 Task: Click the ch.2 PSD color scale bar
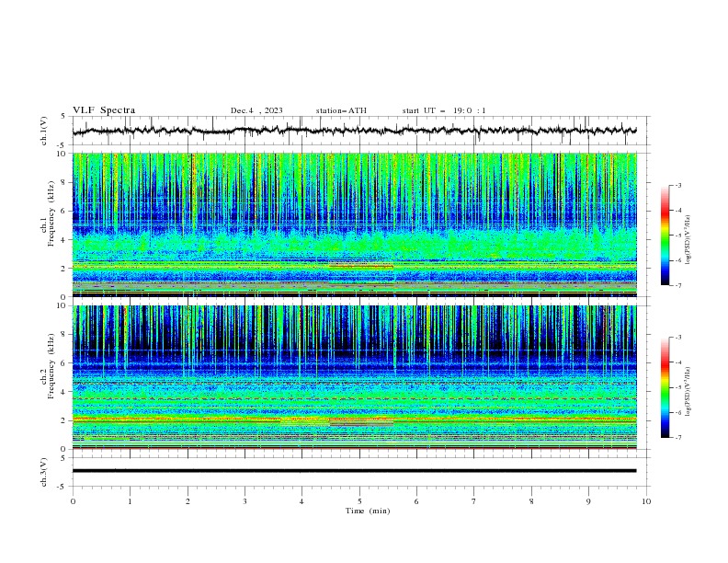pos(665,387)
